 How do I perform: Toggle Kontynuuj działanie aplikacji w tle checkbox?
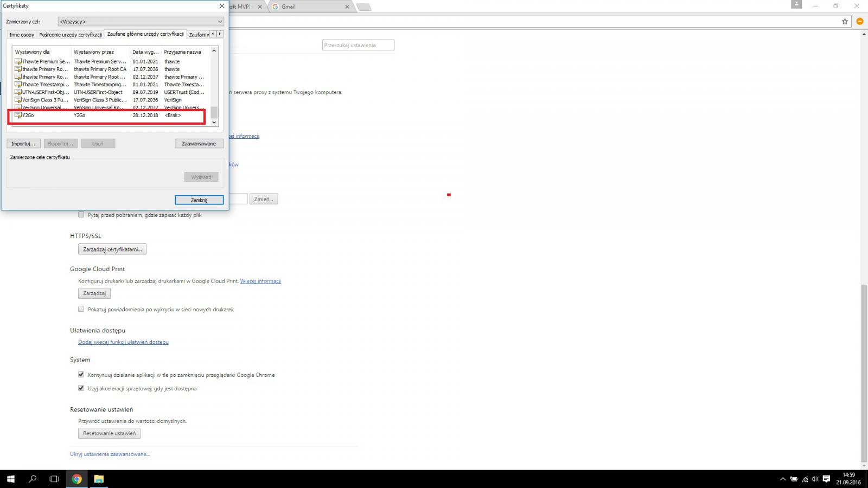[81, 375]
